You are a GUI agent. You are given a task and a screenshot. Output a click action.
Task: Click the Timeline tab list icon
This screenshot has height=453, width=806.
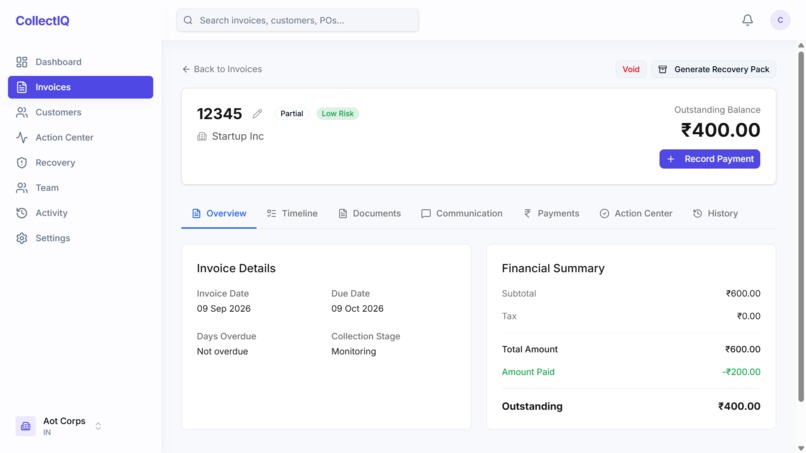coord(271,213)
